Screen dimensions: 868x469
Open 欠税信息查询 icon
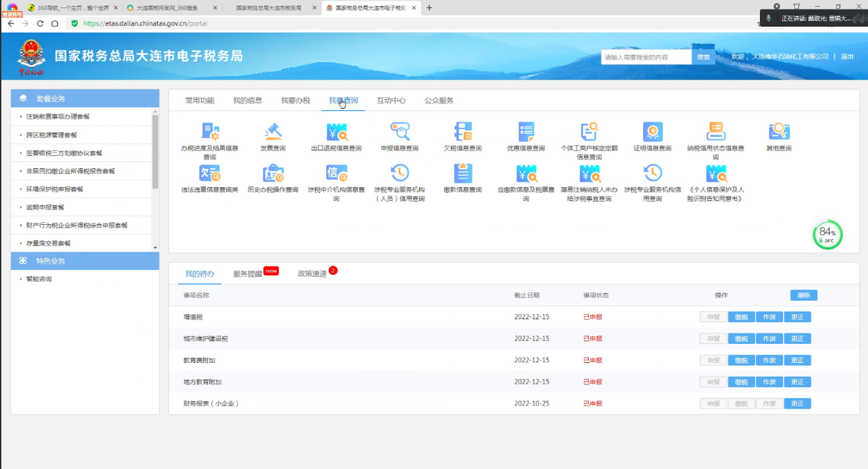point(463,132)
